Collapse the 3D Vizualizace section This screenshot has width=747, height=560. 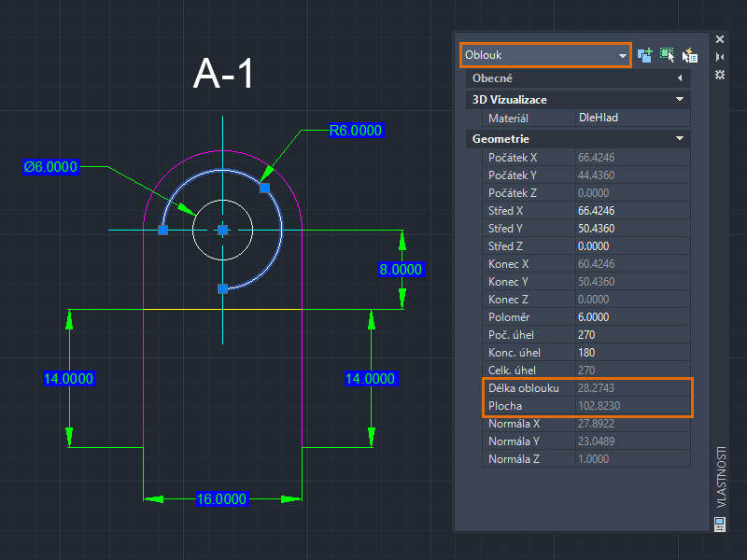point(680,99)
